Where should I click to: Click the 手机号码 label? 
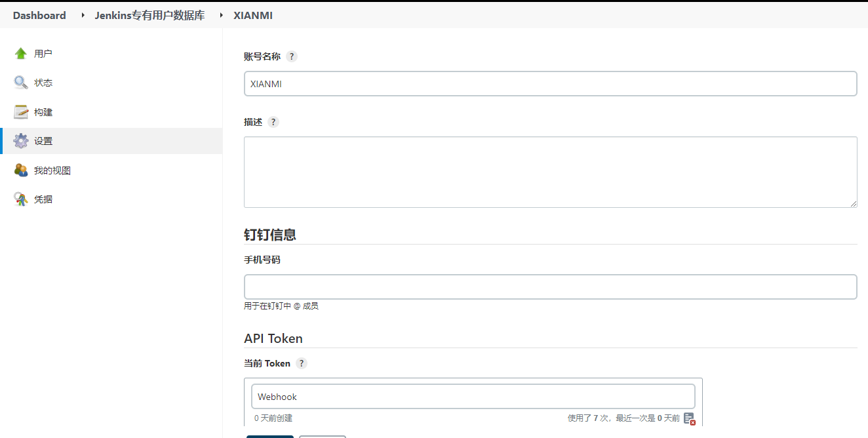[262, 260]
